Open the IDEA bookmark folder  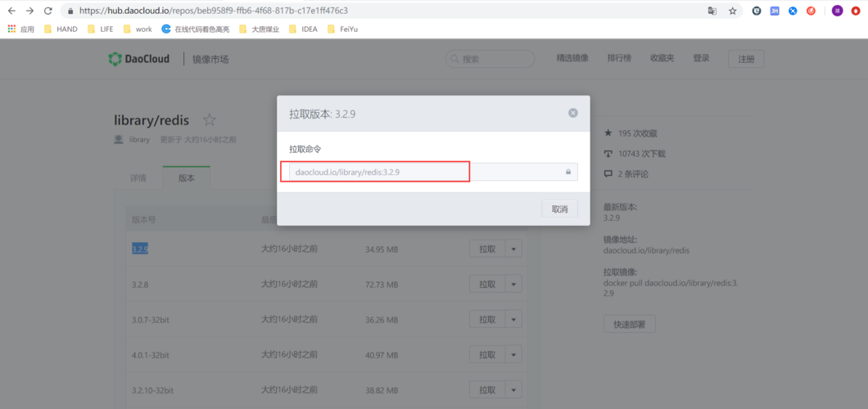[303, 29]
